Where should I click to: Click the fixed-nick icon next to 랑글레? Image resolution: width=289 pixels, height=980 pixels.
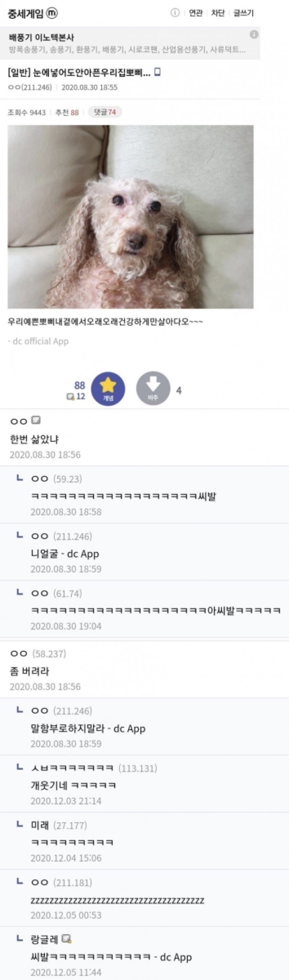pos(67,939)
